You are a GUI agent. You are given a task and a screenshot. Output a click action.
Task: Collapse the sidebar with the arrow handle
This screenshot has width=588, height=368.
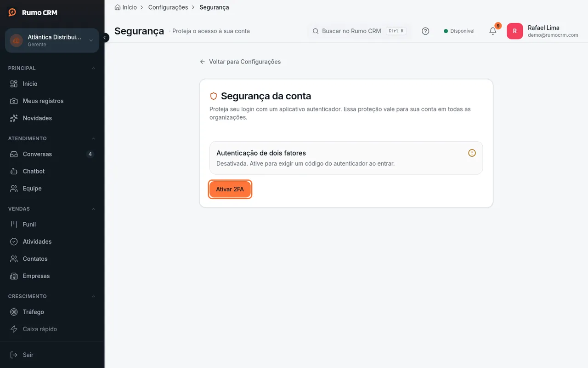pyautogui.click(x=105, y=38)
